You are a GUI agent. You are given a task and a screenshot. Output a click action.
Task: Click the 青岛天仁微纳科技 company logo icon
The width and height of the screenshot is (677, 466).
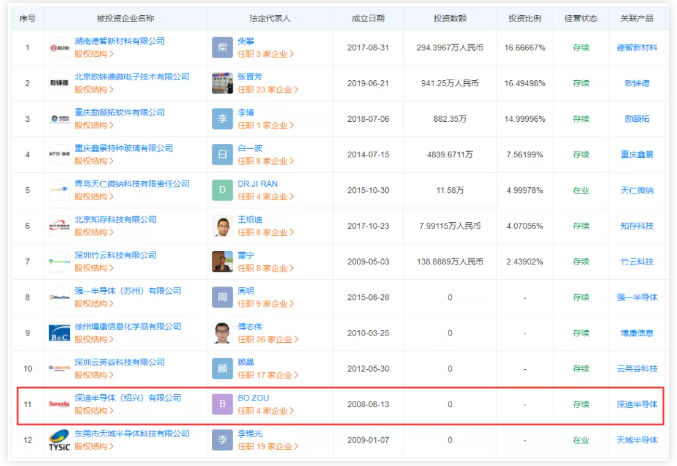tap(59, 190)
